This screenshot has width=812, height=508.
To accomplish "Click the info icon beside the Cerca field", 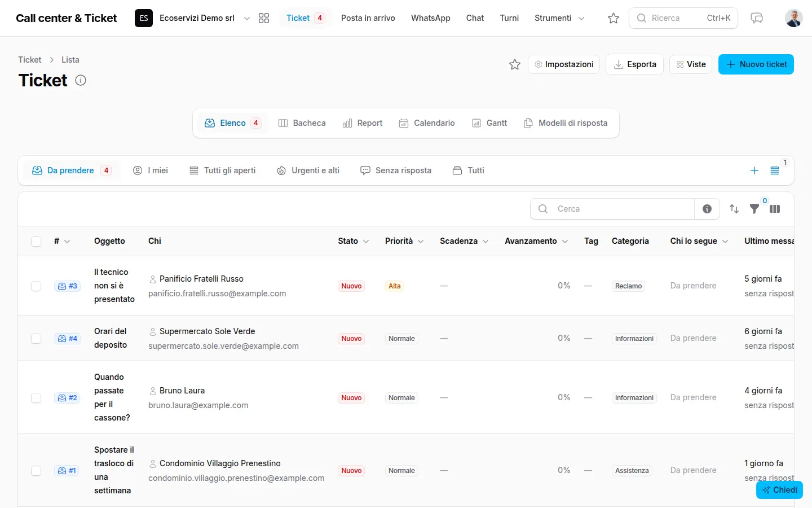I will (707, 209).
